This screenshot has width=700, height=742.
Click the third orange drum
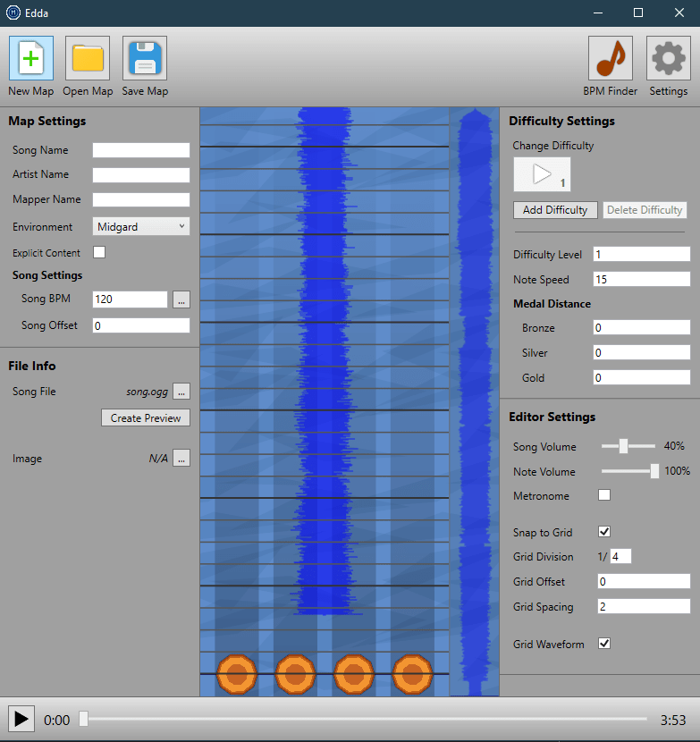pyautogui.click(x=354, y=674)
